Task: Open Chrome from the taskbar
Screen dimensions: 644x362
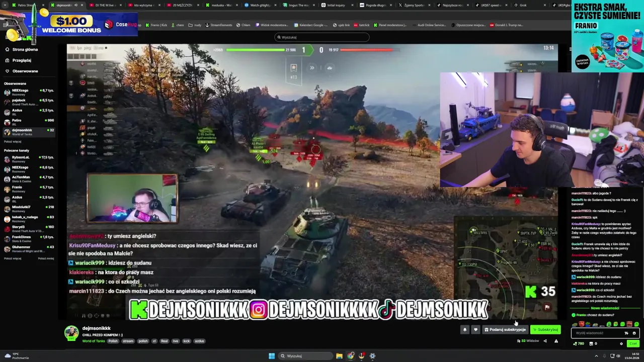Action: pyautogui.click(x=350, y=356)
